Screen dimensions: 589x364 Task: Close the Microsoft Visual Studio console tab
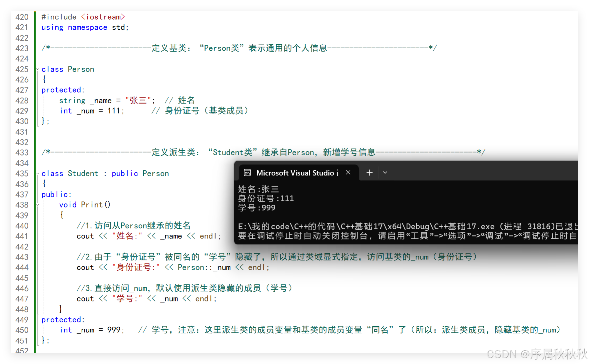(x=348, y=173)
